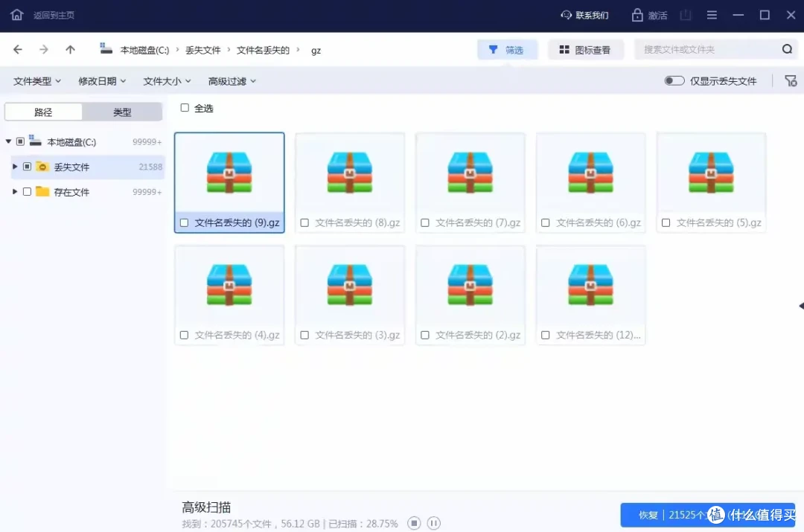This screenshot has width=804, height=532.
Task: Pause the advanced scan
Action: (433, 523)
